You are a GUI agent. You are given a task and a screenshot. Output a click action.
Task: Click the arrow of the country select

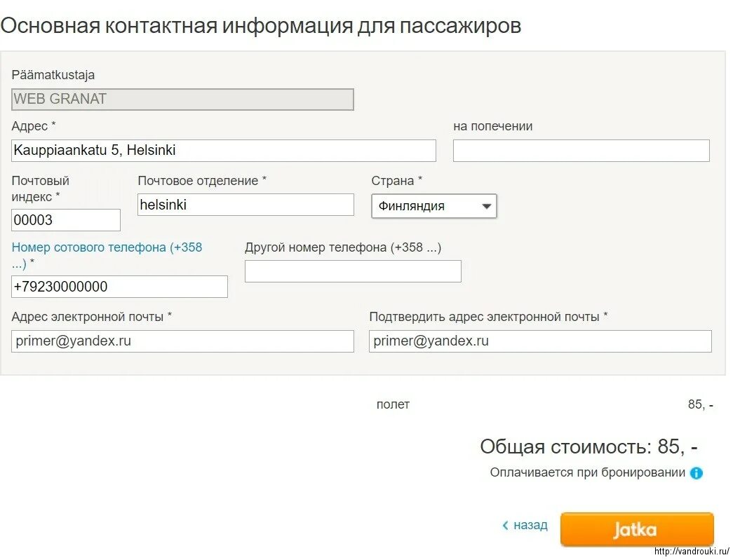(x=486, y=206)
